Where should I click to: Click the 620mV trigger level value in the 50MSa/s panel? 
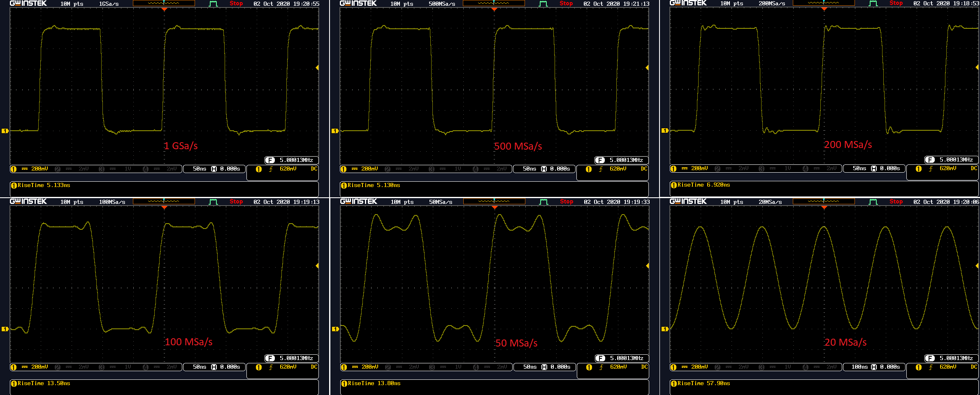[x=618, y=367]
